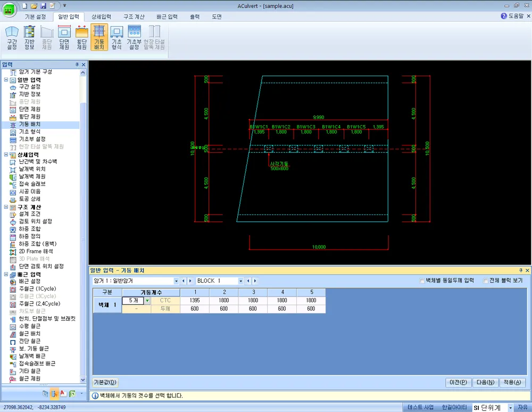This screenshot has height=412, width=532.
Task: Click the open file quick access icon
Action: [34, 6]
